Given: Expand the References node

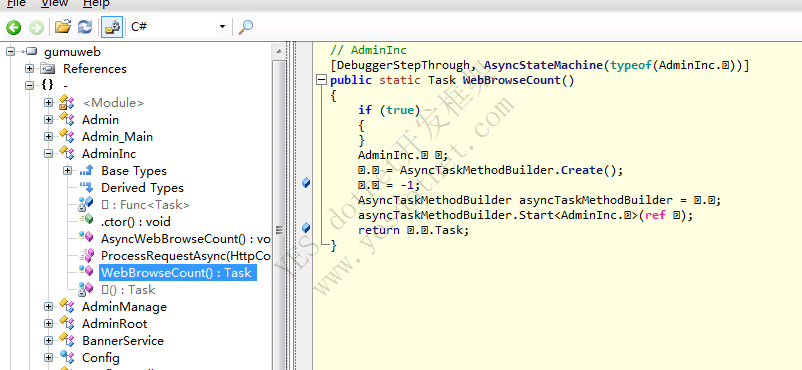Looking at the screenshot, I should [29, 69].
